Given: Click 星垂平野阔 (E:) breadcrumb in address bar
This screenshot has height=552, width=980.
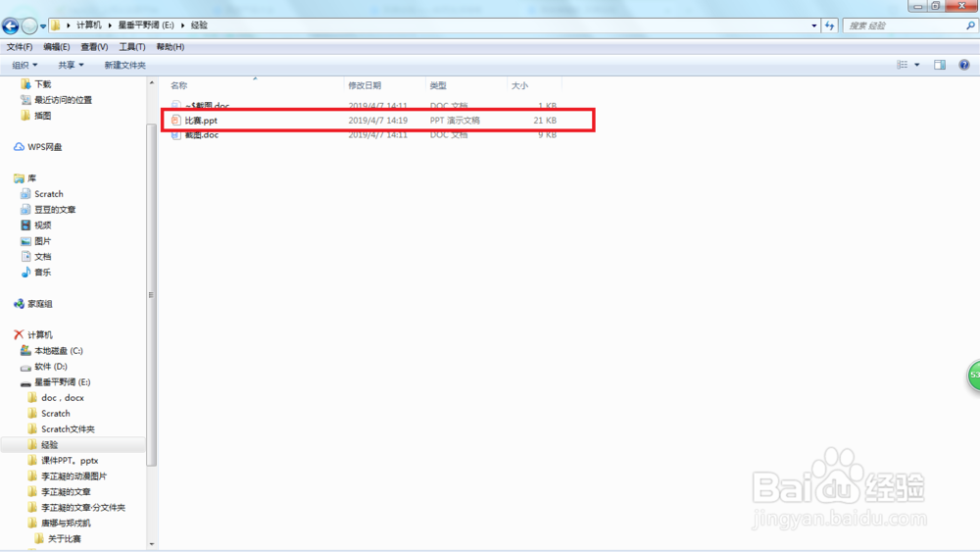Looking at the screenshot, I should (146, 25).
